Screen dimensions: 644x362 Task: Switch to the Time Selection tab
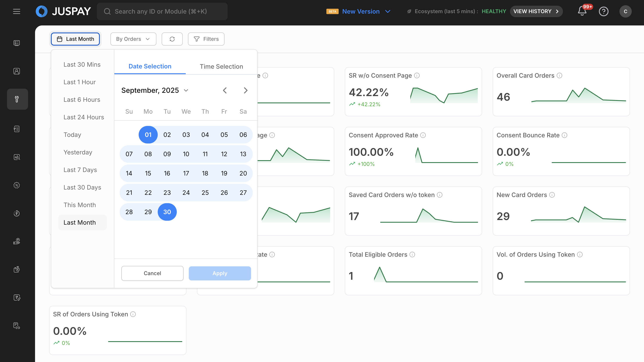point(221,67)
